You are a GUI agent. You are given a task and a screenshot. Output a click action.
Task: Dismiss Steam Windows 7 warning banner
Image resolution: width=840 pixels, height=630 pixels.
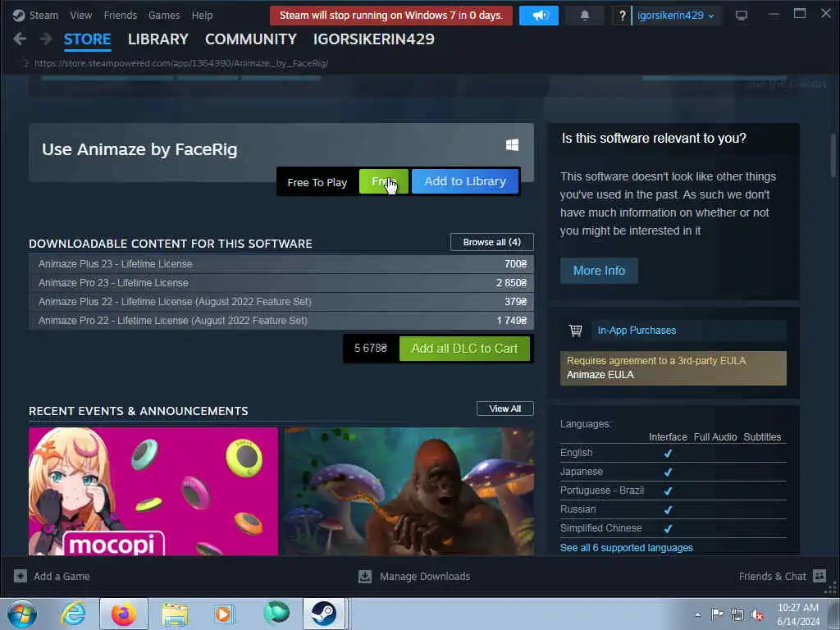(x=391, y=16)
